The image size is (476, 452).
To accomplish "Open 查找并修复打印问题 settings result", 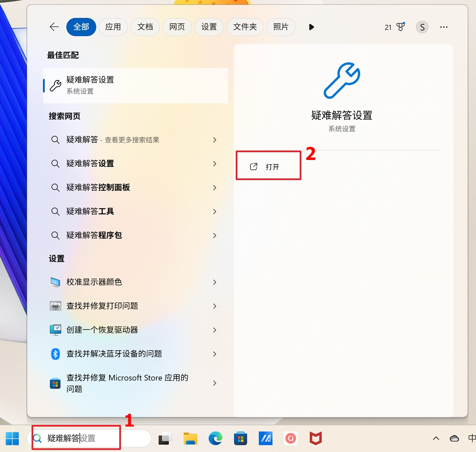I will (x=102, y=306).
